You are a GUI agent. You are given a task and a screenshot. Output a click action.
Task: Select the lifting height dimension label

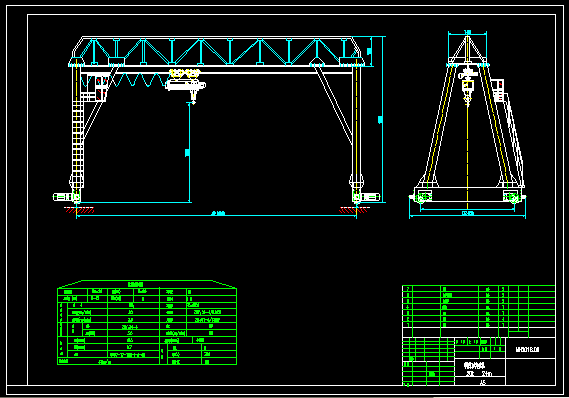tap(187, 153)
